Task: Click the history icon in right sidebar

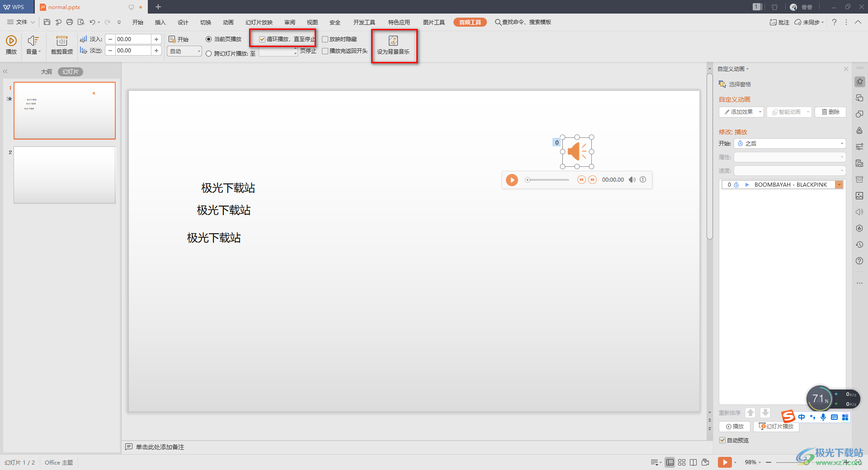Action: 859,244
